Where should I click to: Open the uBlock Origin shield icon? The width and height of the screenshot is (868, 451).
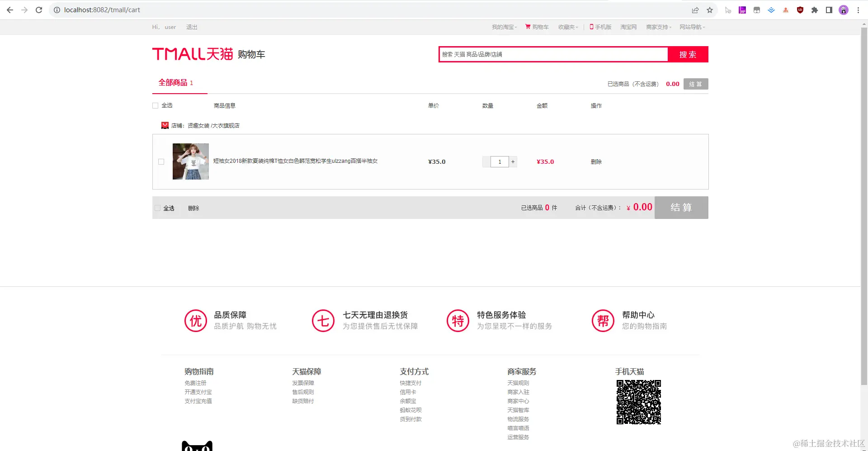coord(800,10)
